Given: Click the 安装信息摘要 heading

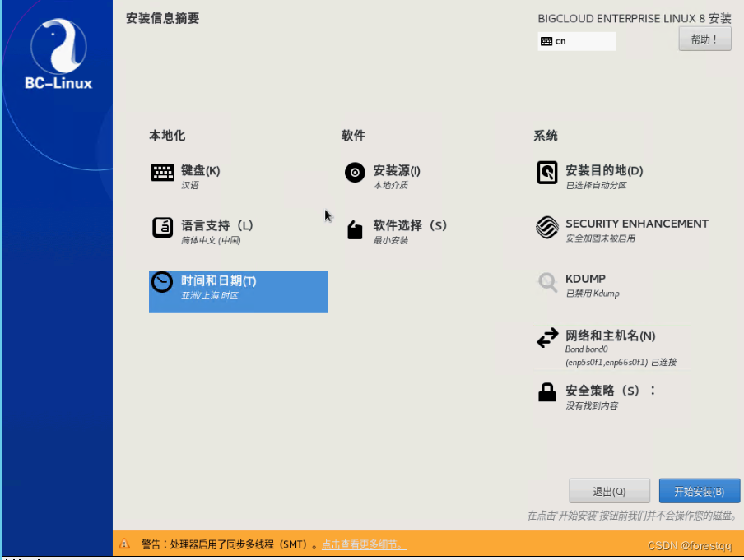Looking at the screenshot, I should (162, 18).
